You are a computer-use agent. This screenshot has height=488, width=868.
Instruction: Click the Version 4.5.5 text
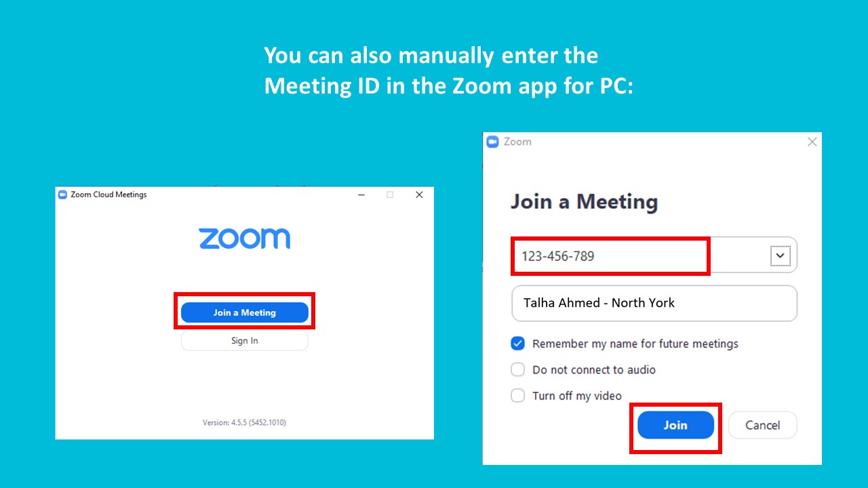244,422
